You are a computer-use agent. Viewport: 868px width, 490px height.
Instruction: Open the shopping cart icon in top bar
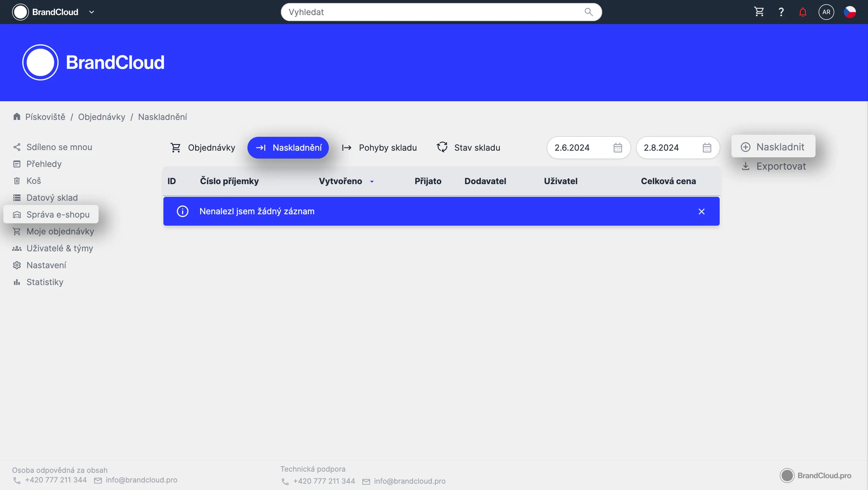(x=759, y=12)
